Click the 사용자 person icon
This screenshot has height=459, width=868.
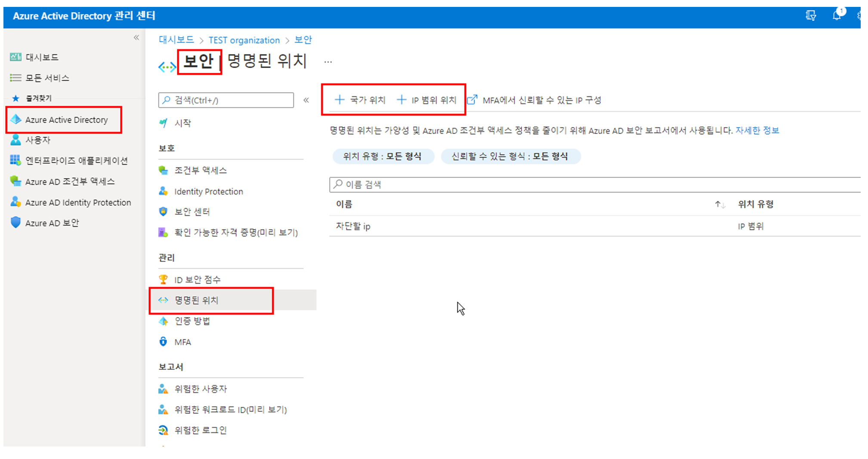pos(15,140)
